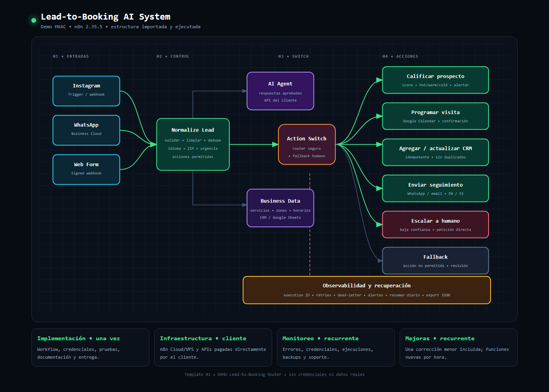The image size is (549, 392).
Task: Select the Infraestructura • cliente card
Action: pyautogui.click(x=213, y=347)
